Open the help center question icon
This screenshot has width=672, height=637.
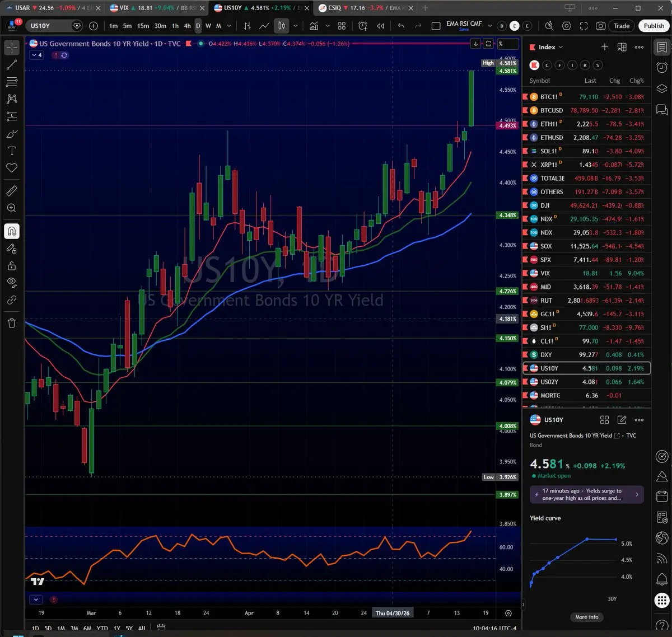tap(662, 624)
